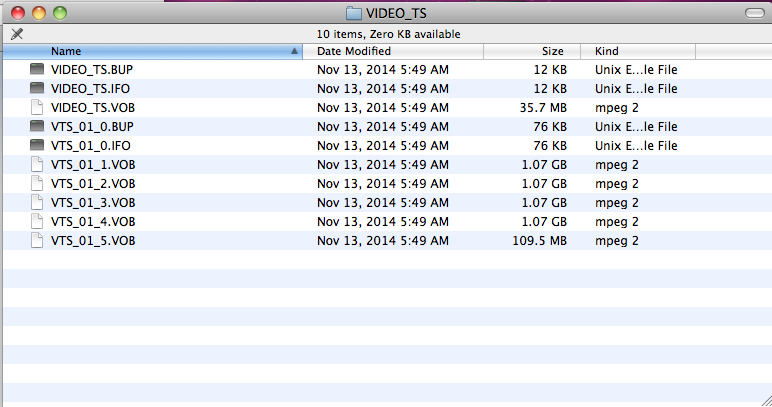Viewport: 772px width, 407px height.
Task: Click the VTS_01_5.VOB document icon
Action: tap(37, 241)
